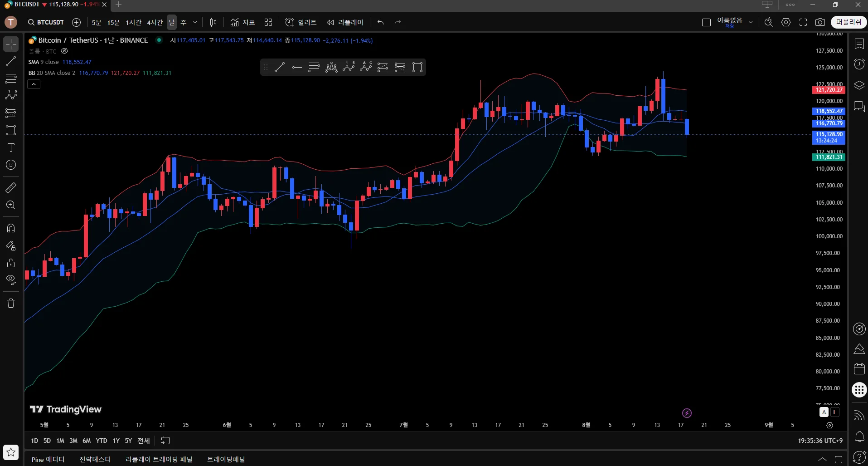Toggle the 볼륨 BTC indicator eye icon
The height and width of the screenshot is (466, 868).
[64, 51]
